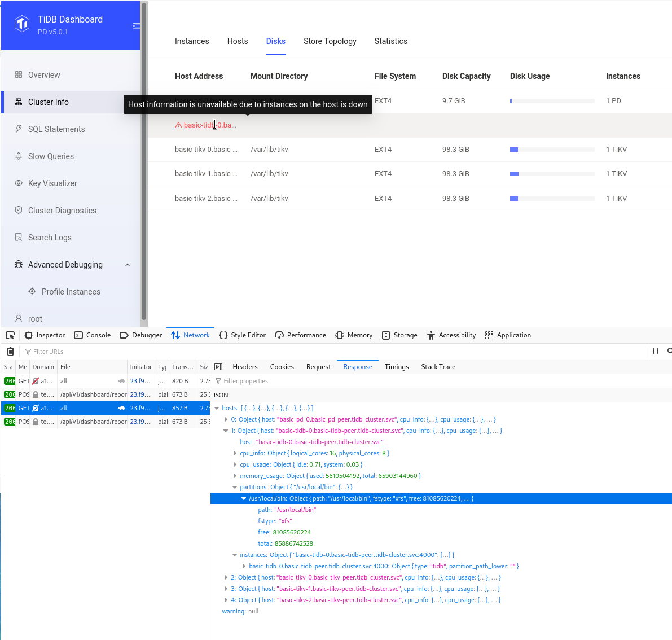Collapse the Advanced Debugging submenu

tap(128, 265)
